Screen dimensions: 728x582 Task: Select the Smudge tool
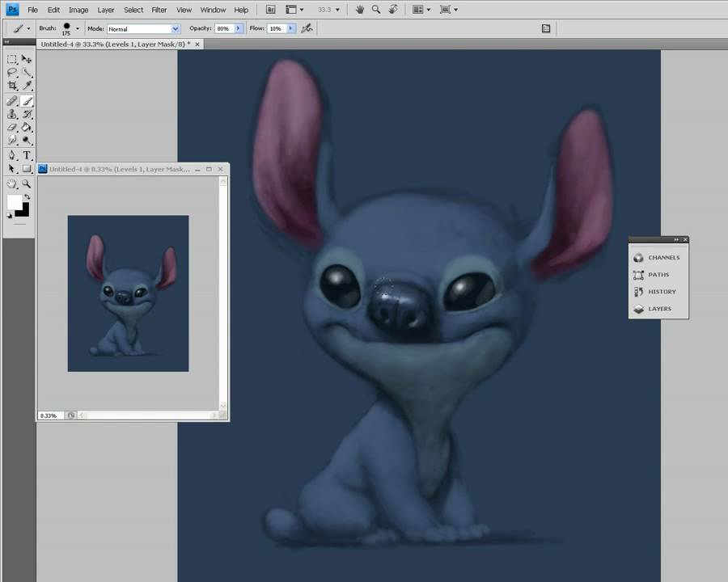pyautogui.click(x=12, y=140)
